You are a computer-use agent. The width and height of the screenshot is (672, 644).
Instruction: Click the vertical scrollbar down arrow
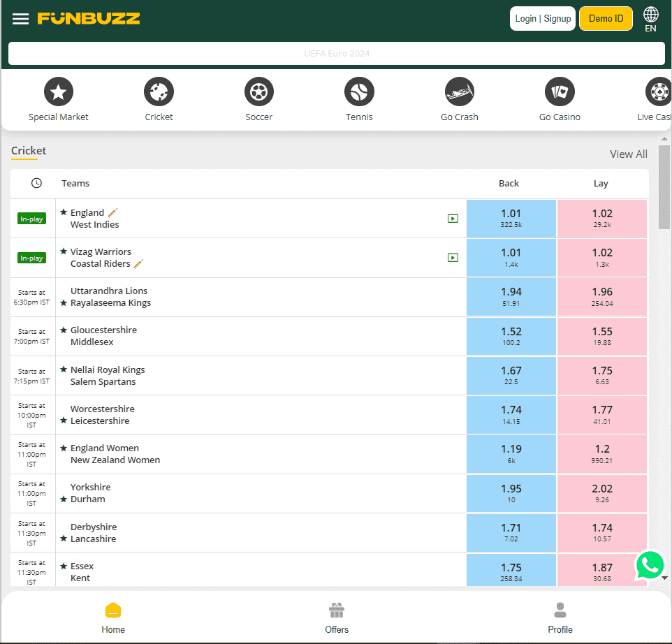pyautogui.click(x=664, y=578)
